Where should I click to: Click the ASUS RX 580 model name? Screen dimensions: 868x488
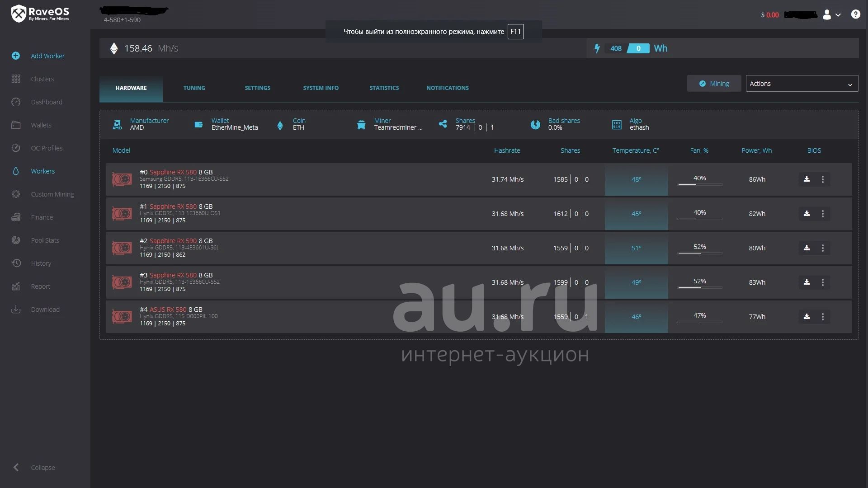(168, 310)
